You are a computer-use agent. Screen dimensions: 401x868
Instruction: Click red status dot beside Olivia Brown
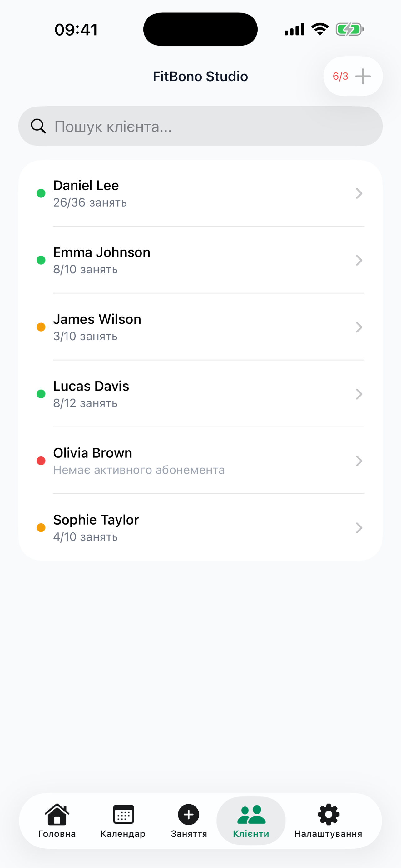coord(41,461)
